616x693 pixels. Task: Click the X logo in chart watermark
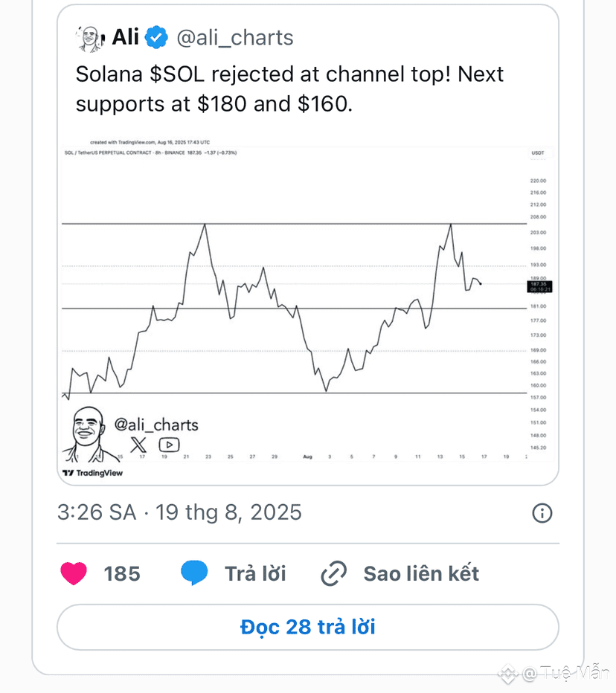tap(138, 445)
